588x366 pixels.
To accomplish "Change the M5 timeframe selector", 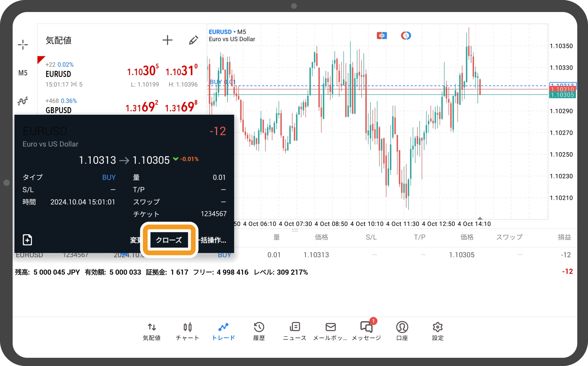I will pyautogui.click(x=23, y=73).
